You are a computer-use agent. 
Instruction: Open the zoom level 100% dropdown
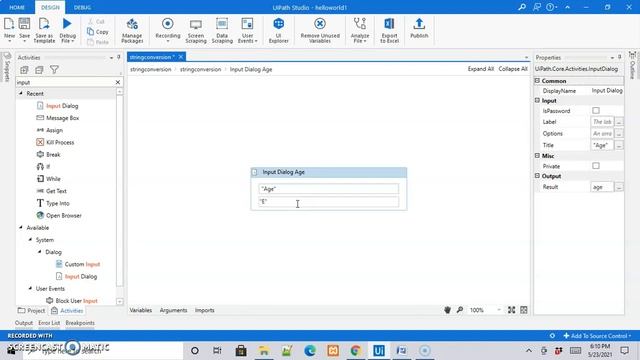click(x=499, y=310)
